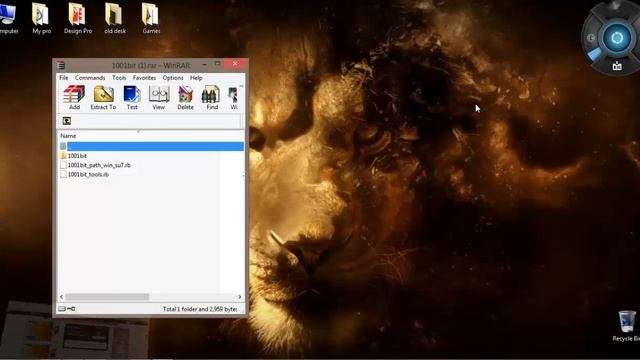This screenshot has height=360, width=640.
Task: Click the Delete toolbar icon
Action: [185, 97]
